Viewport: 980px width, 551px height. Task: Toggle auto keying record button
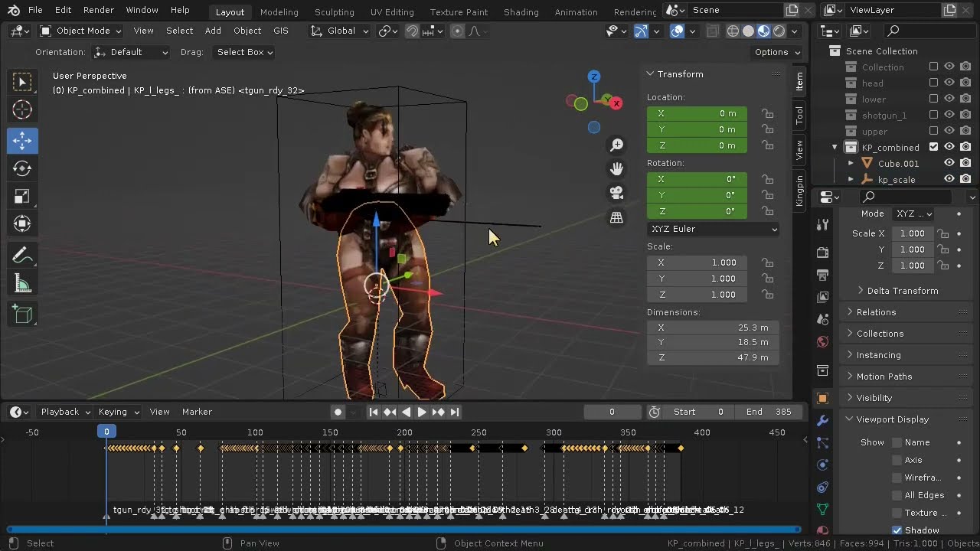338,412
